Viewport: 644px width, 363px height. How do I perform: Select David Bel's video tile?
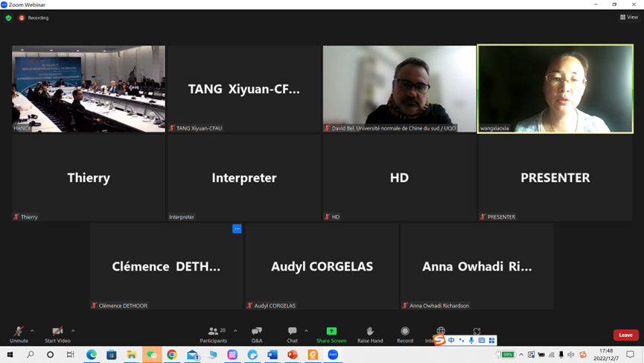point(399,89)
